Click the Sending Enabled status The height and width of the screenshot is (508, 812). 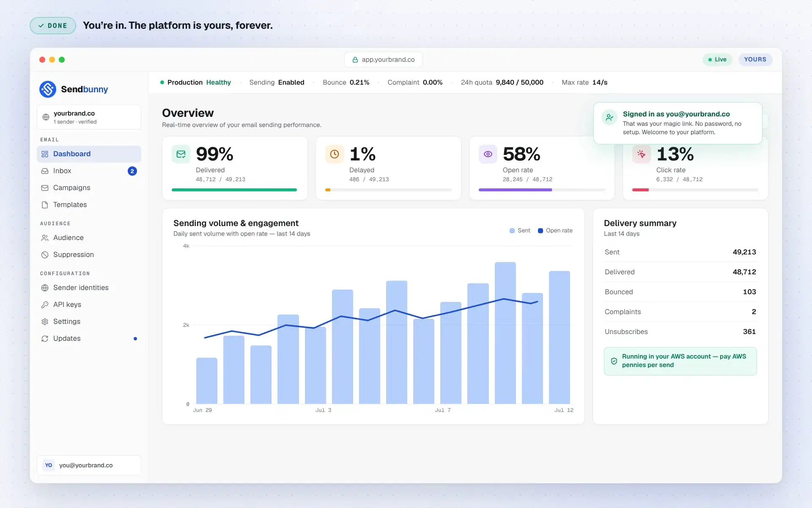click(x=277, y=83)
